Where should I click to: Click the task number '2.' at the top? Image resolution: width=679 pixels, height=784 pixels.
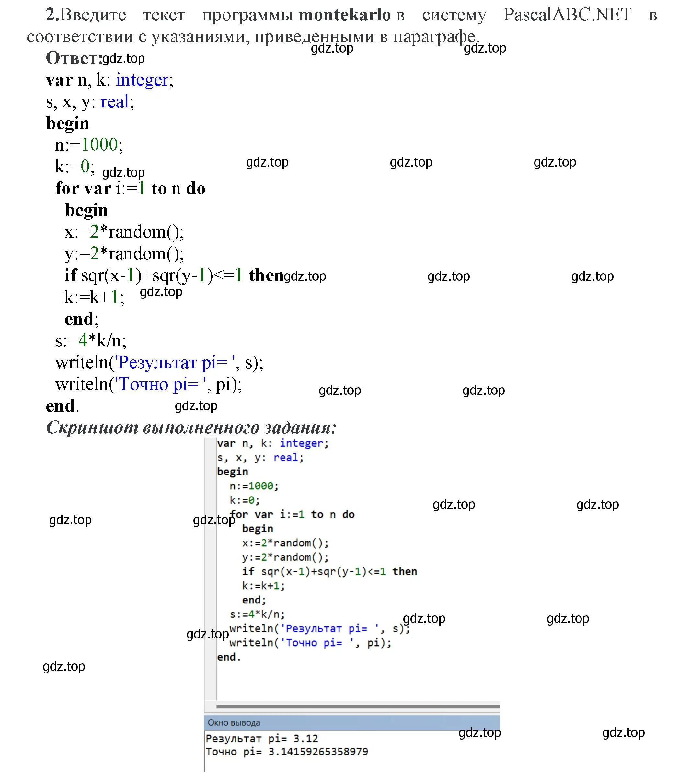coord(53,15)
